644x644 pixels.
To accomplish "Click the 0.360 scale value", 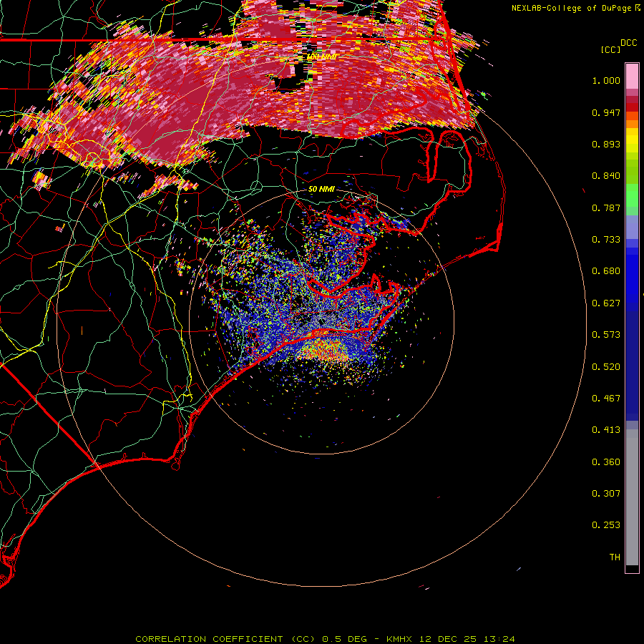I will pos(606,462).
